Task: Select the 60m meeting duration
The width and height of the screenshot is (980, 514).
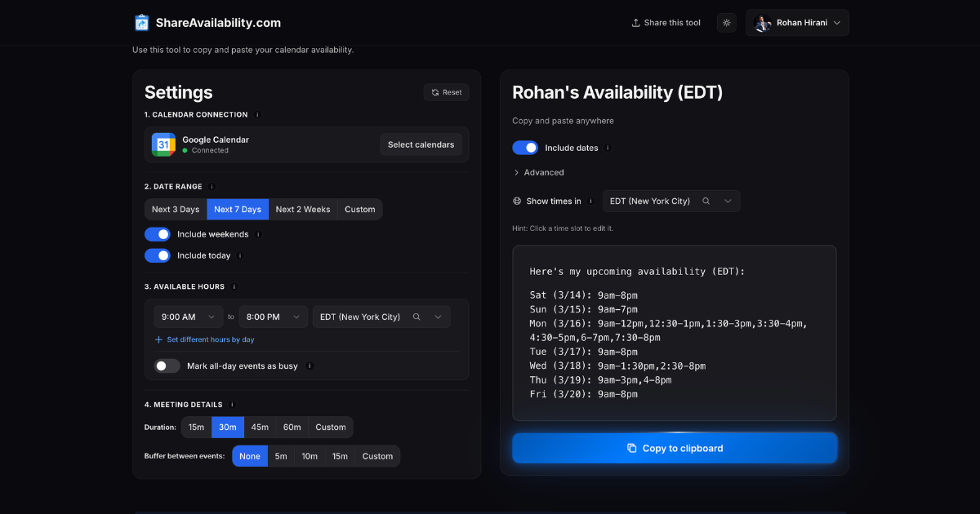Action: coord(292,427)
